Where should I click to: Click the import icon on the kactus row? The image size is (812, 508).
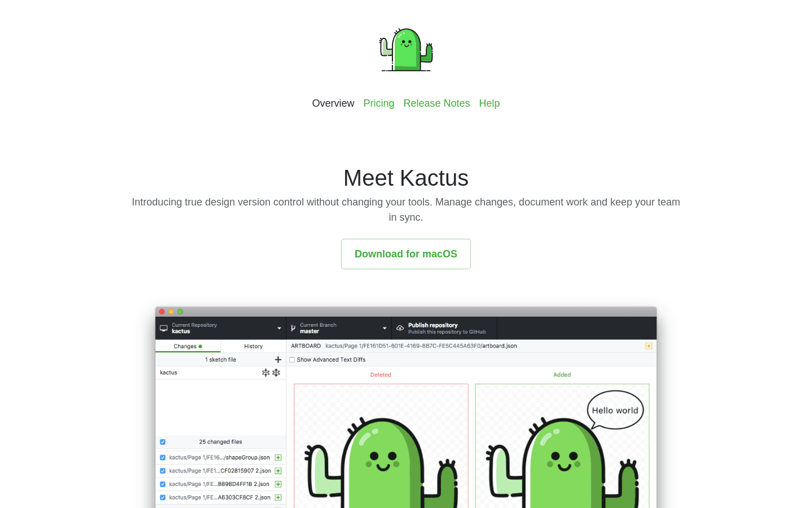(x=265, y=373)
